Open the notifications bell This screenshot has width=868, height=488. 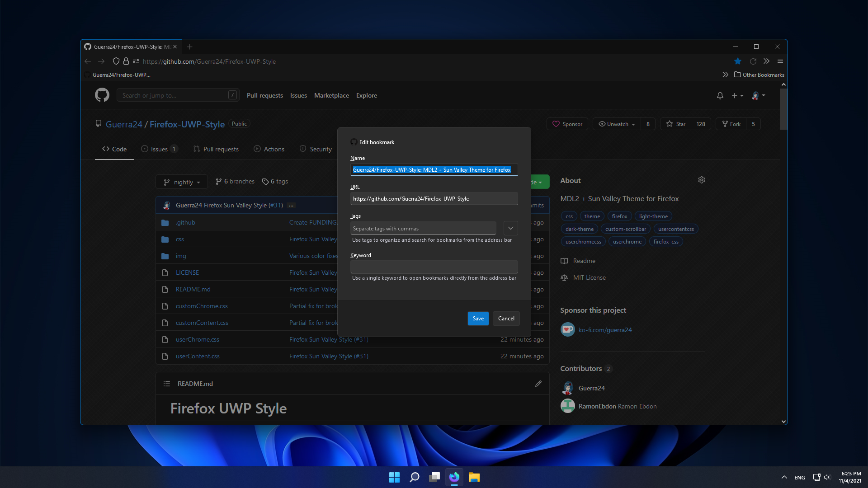pos(720,96)
